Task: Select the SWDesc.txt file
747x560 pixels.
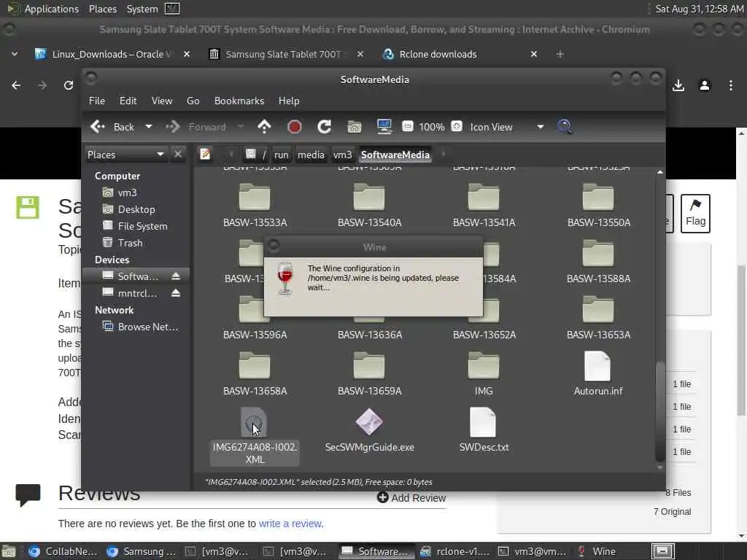Action: pyautogui.click(x=484, y=430)
